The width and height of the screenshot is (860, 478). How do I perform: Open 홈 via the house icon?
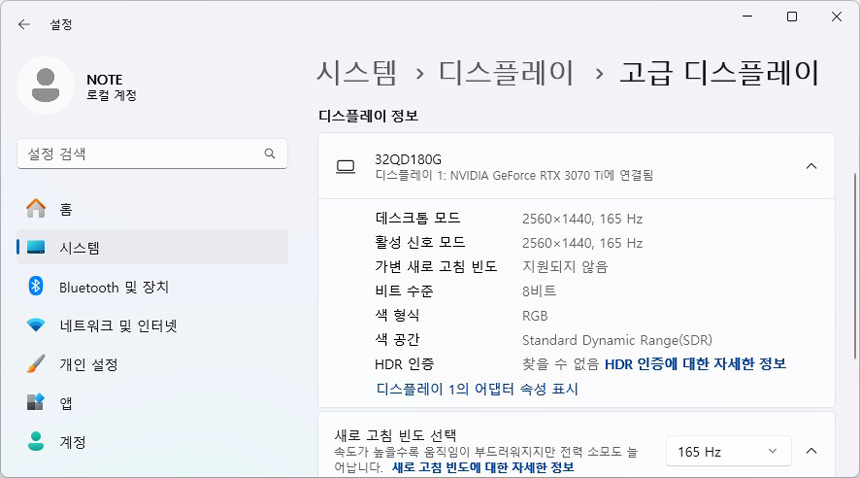(36, 209)
